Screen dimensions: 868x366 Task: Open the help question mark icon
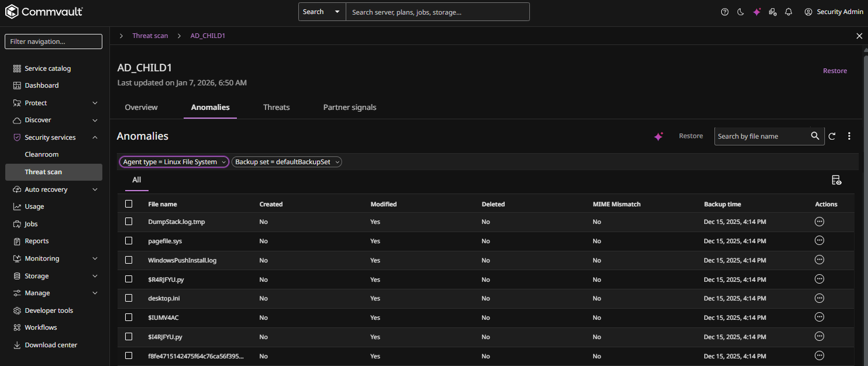[x=725, y=12]
